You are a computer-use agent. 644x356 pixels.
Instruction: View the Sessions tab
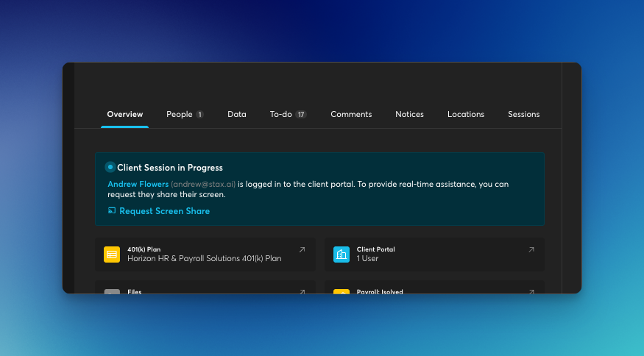pyautogui.click(x=523, y=114)
